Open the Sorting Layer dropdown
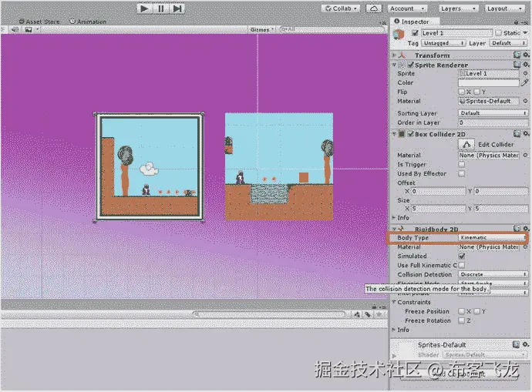This screenshot has height=392, width=532. (x=493, y=113)
